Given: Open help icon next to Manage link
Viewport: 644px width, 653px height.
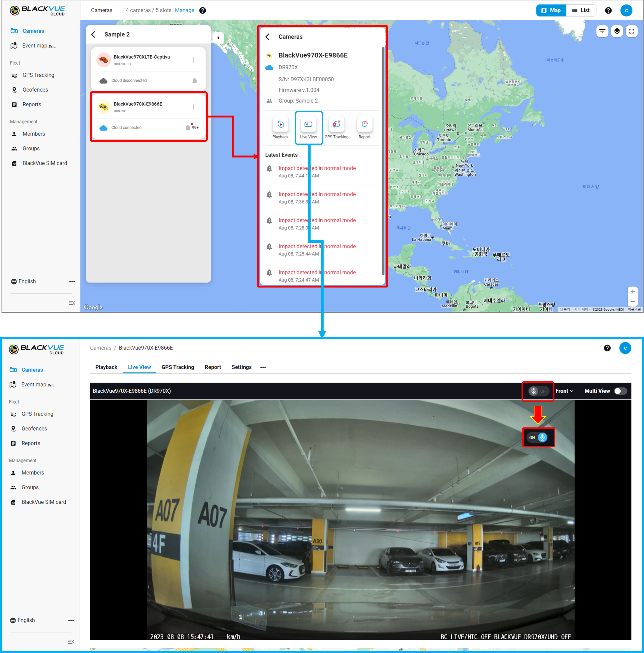Looking at the screenshot, I should (203, 10).
